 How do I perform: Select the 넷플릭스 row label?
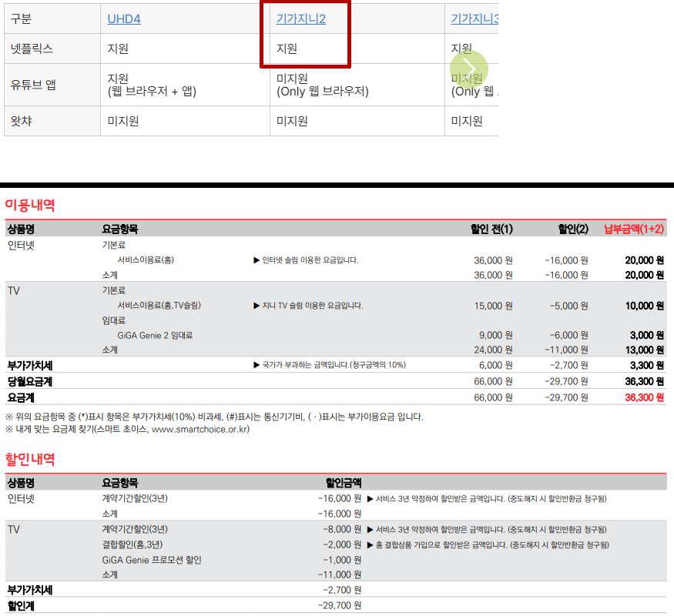[32, 49]
